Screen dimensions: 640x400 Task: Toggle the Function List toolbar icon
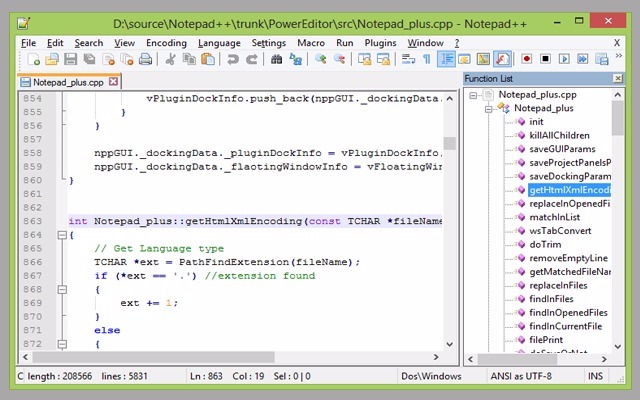[x=502, y=59]
